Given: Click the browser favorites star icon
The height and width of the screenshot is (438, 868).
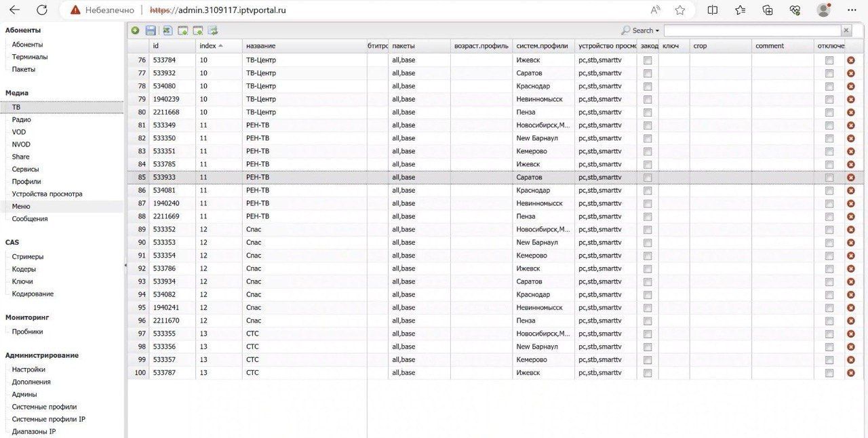Looking at the screenshot, I should [679, 10].
